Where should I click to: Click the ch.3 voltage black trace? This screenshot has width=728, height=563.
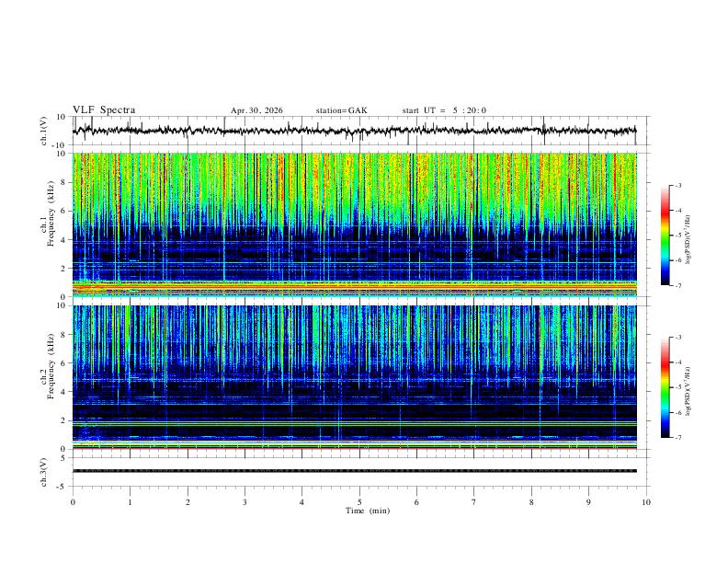[354, 471]
